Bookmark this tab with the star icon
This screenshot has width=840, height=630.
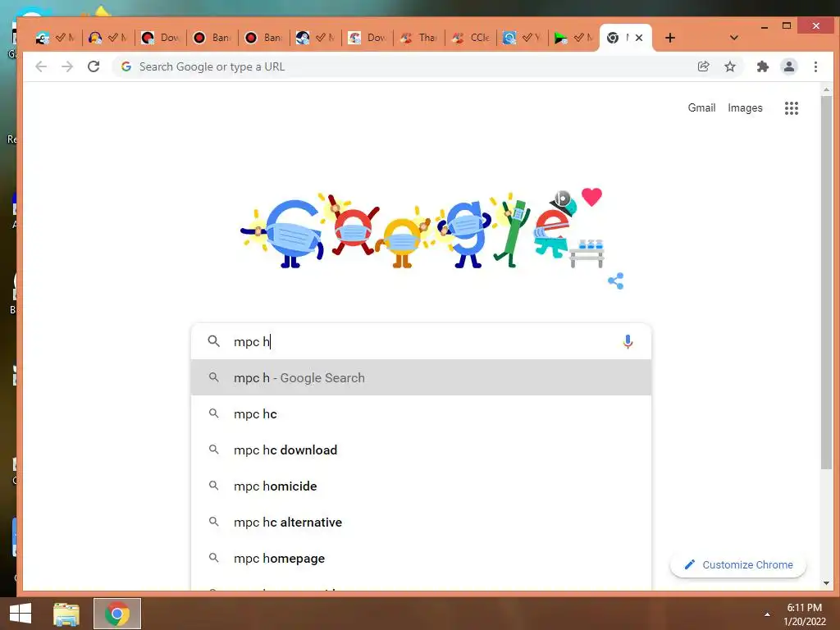(x=729, y=66)
